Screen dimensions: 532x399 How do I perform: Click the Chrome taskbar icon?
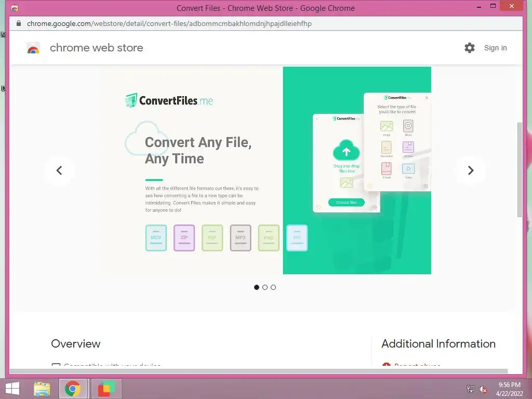click(73, 389)
